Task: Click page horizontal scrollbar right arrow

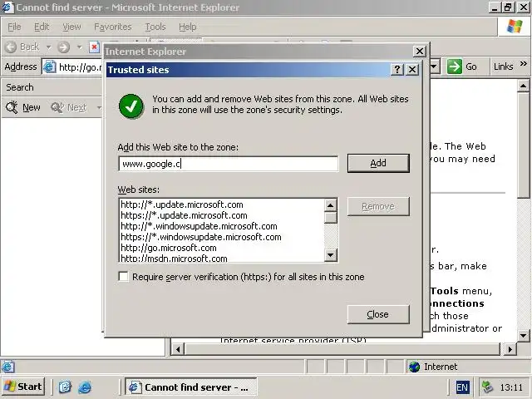Action: click(x=510, y=349)
